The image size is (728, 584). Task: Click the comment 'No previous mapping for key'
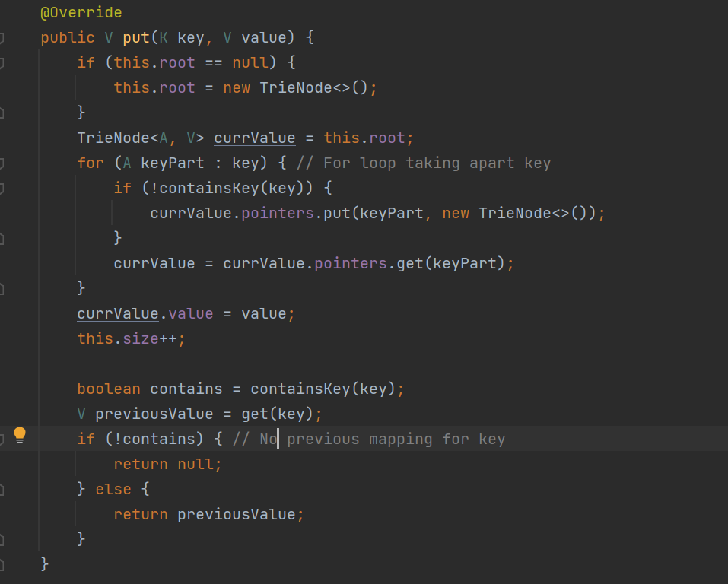[x=369, y=439]
